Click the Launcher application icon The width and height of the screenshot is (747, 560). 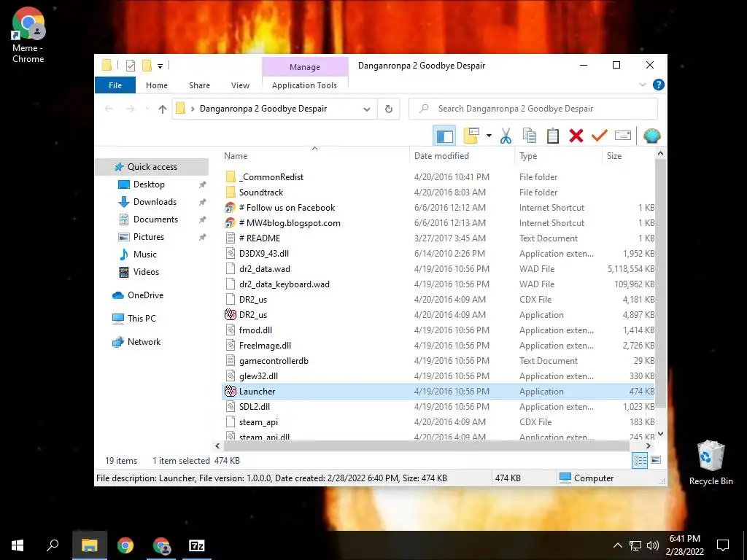[x=231, y=392]
